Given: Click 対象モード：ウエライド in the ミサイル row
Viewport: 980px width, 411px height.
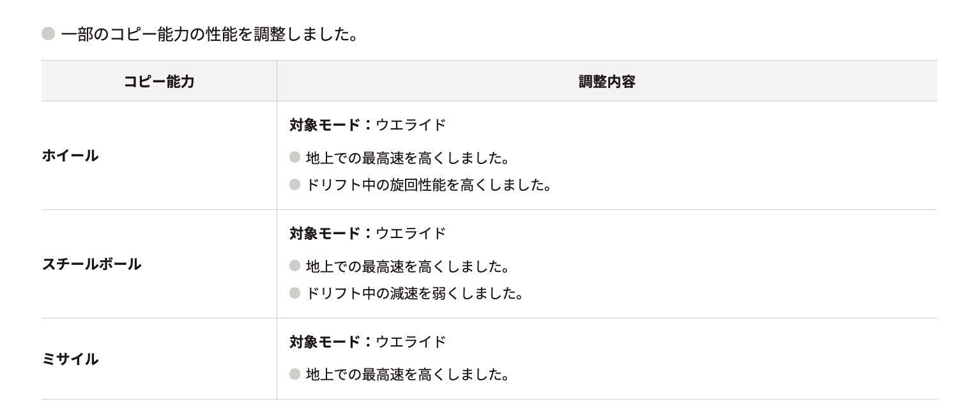Looking at the screenshot, I should 367,342.
